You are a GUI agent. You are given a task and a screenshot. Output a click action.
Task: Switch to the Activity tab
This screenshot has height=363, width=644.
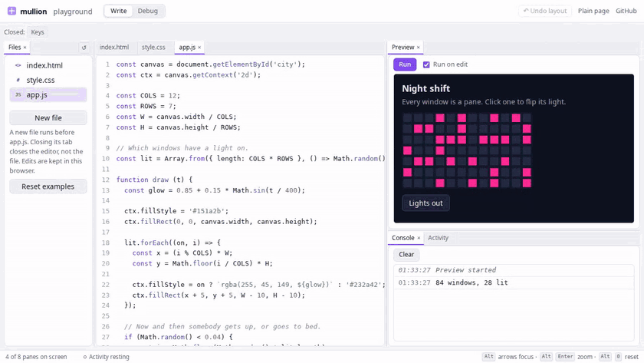tap(439, 238)
